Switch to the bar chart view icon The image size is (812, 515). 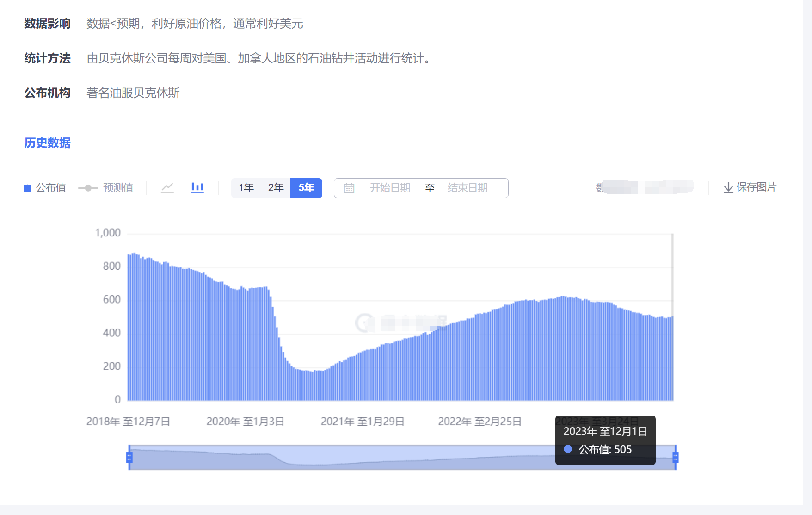197,187
